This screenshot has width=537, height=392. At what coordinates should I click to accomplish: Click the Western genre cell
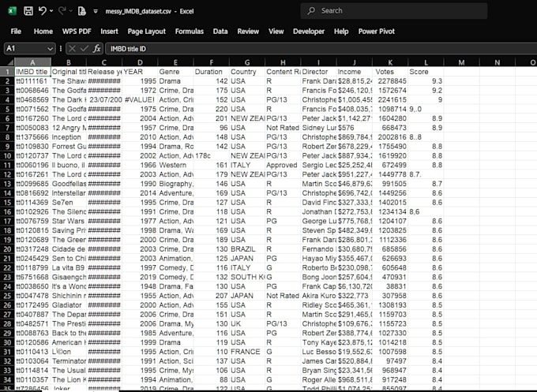pos(175,165)
